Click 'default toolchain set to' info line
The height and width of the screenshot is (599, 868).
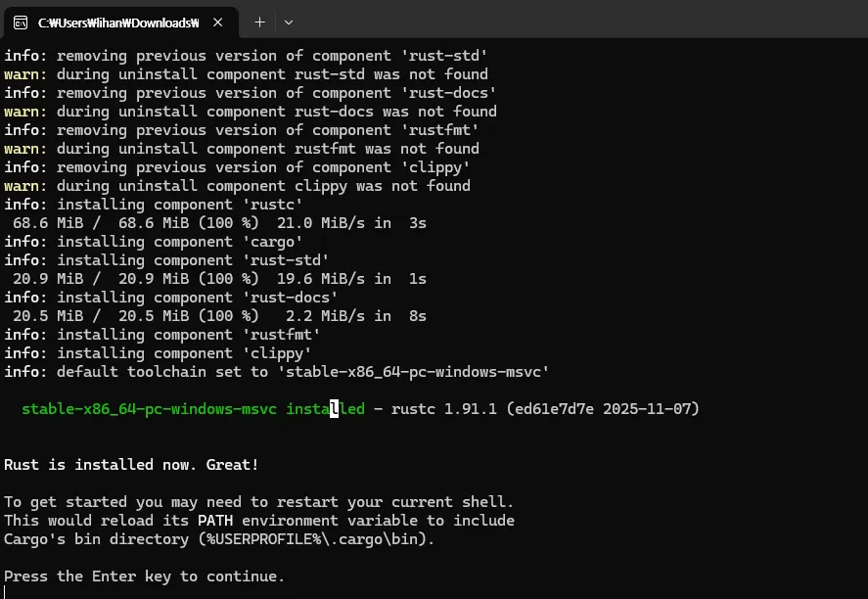277,372
